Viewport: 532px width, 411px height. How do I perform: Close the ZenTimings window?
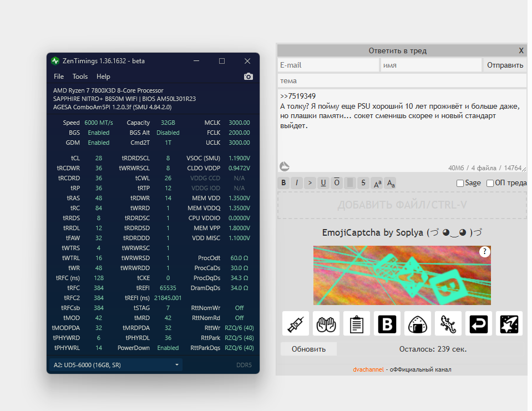point(247,61)
